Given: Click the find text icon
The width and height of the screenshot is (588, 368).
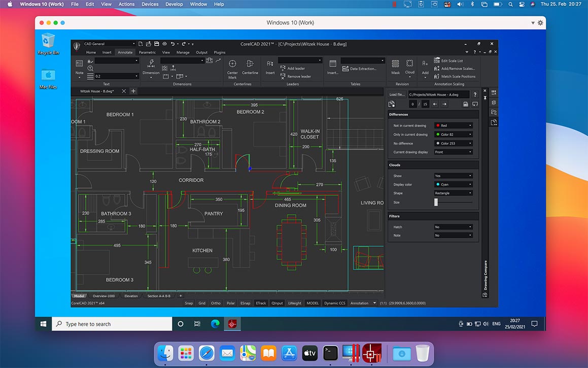Looking at the screenshot, I should (x=90, y=69).
